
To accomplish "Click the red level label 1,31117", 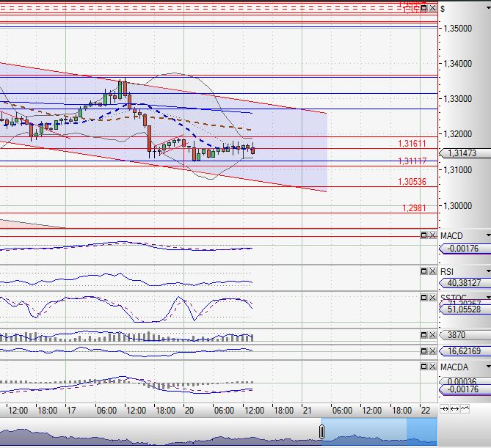I will (x=412, y=161).
